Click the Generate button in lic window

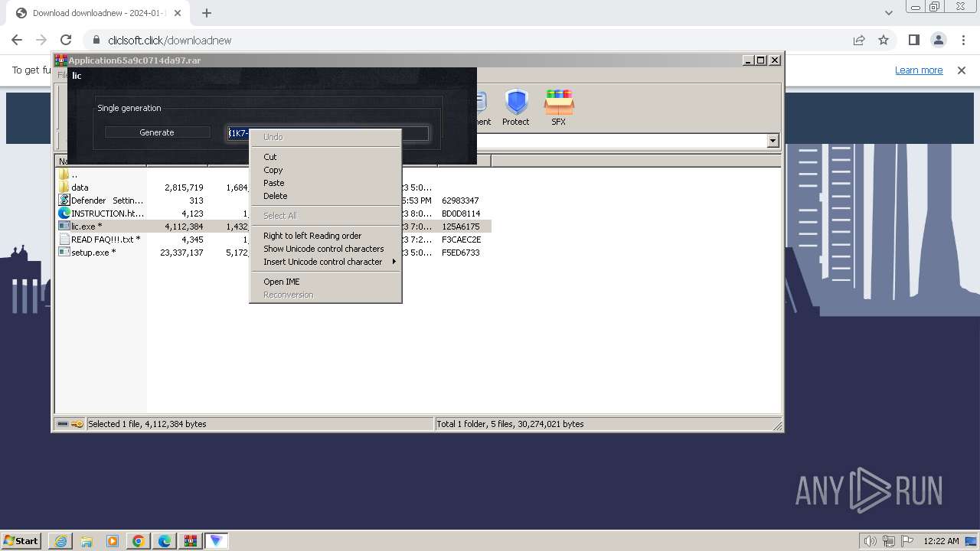click(x=157, y=132)
